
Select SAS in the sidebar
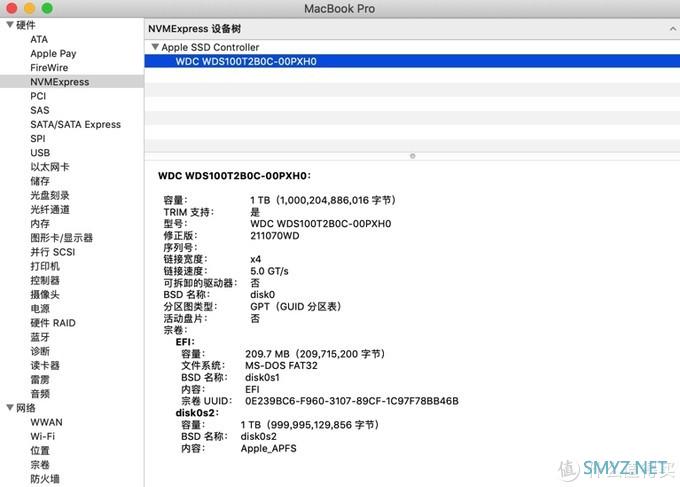[x=39, y=110]
